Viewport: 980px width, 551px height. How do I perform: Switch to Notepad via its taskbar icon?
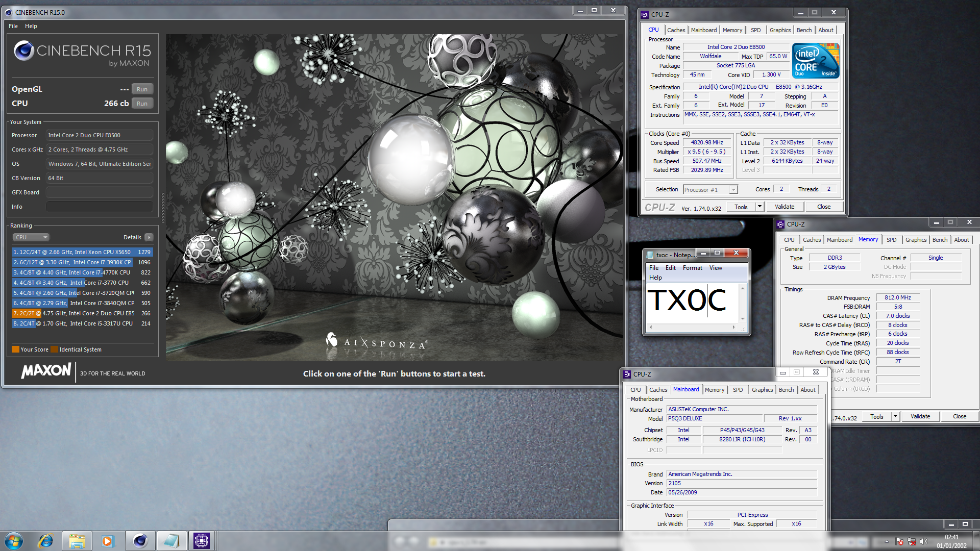tap(171, 541)
